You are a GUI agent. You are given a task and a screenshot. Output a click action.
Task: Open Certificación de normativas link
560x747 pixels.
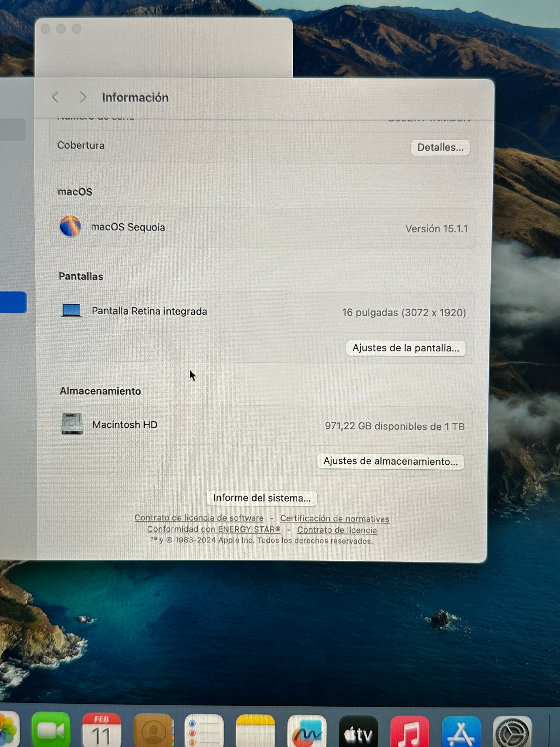tap(334, 518)
